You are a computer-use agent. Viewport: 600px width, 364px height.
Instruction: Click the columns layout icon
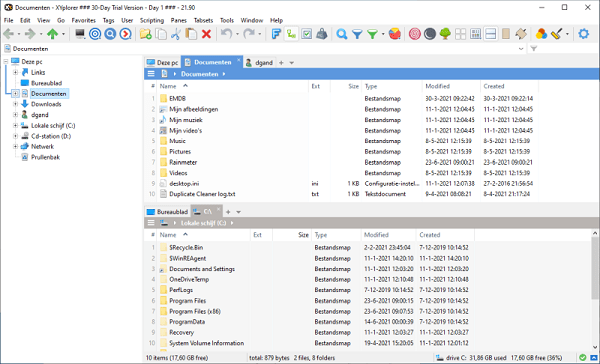point(476,34)
